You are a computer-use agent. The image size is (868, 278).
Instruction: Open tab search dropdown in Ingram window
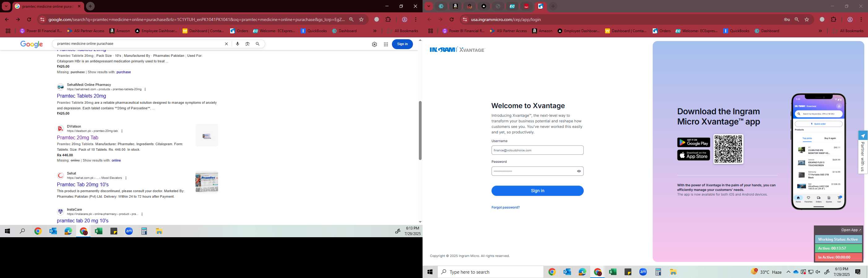tap(429, 6)
